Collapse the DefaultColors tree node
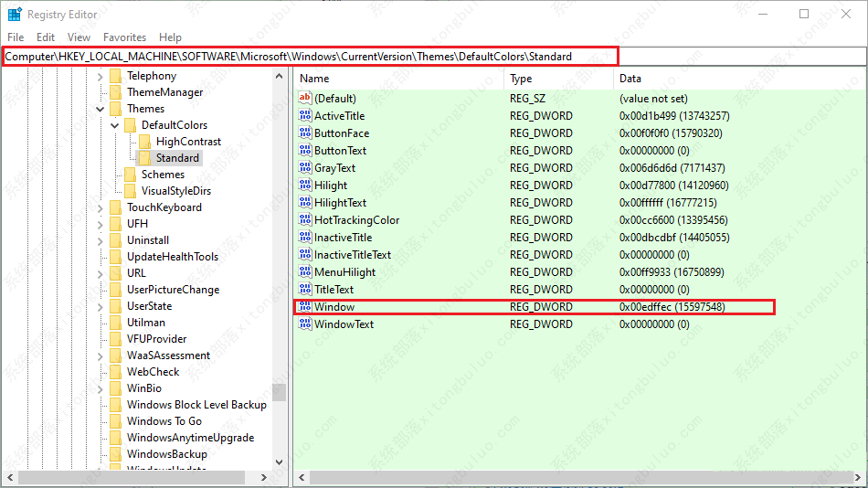Screen dimensions: 868x488 point(114,126)
